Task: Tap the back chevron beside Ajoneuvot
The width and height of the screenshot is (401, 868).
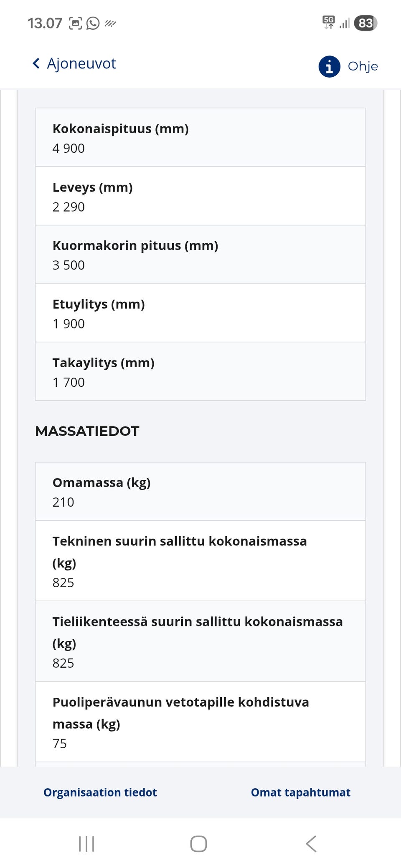Action: (36, 63)
